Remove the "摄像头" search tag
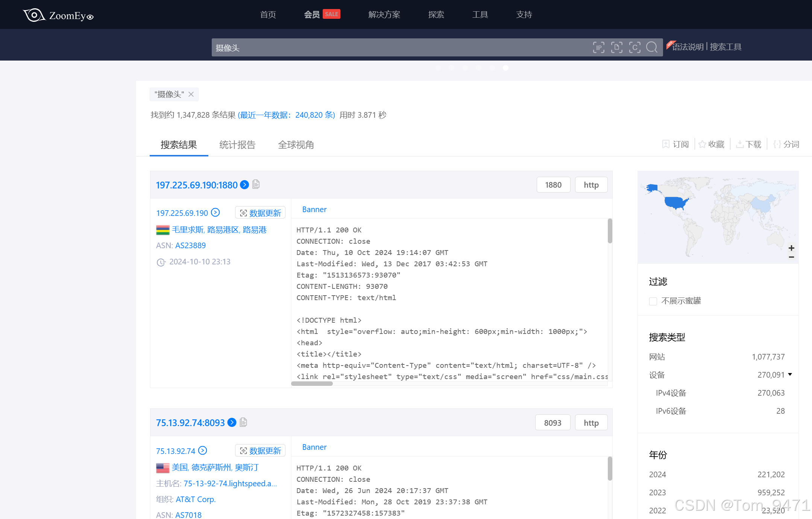This screenshot has width=812, height=519. (191, 94)
